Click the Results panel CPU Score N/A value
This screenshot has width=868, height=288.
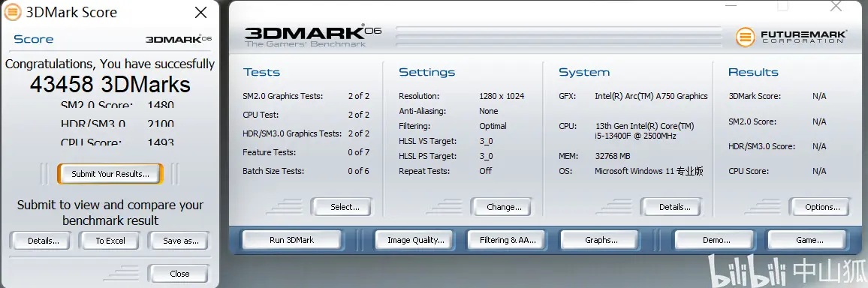pyautogui.click(x=818, y=171)
